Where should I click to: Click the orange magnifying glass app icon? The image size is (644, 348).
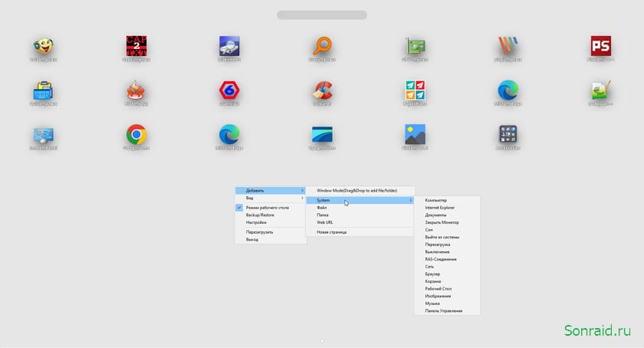(x=323, y=46)
